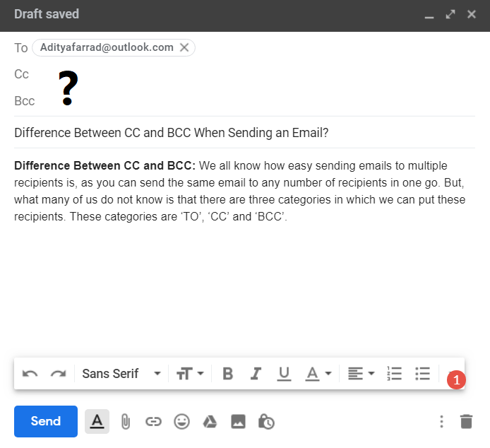
Task: Send the email
Action: click(x=46, y=421)
